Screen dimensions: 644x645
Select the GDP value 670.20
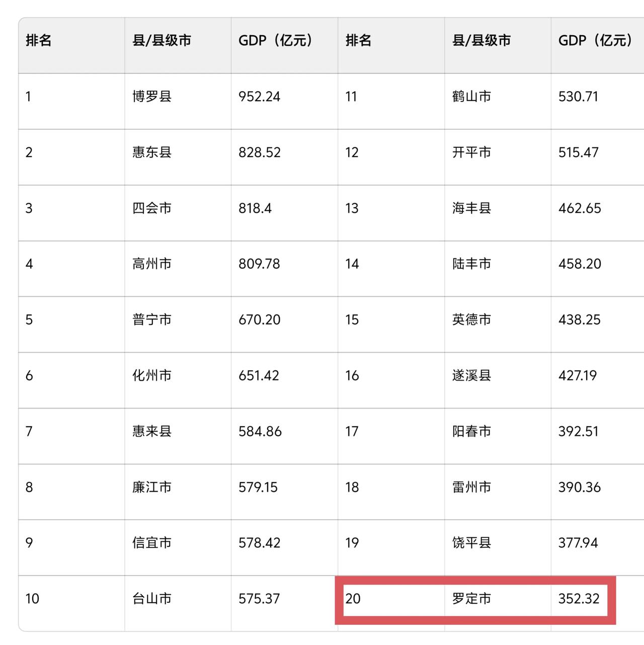260,319
